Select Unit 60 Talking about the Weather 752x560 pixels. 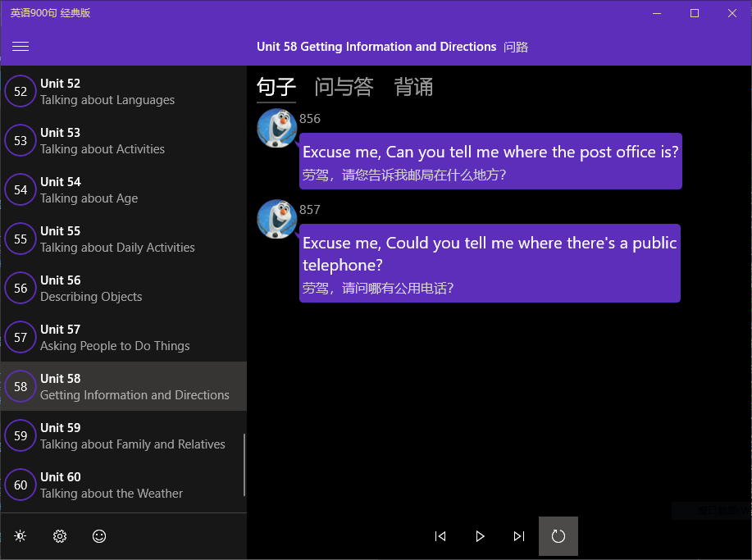[x=124, y=485]
